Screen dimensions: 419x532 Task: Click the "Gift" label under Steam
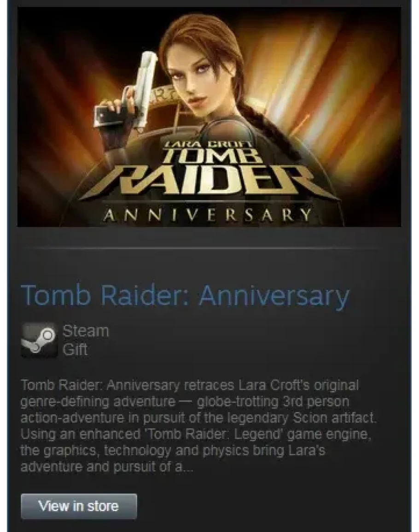(x=75, y=350)
